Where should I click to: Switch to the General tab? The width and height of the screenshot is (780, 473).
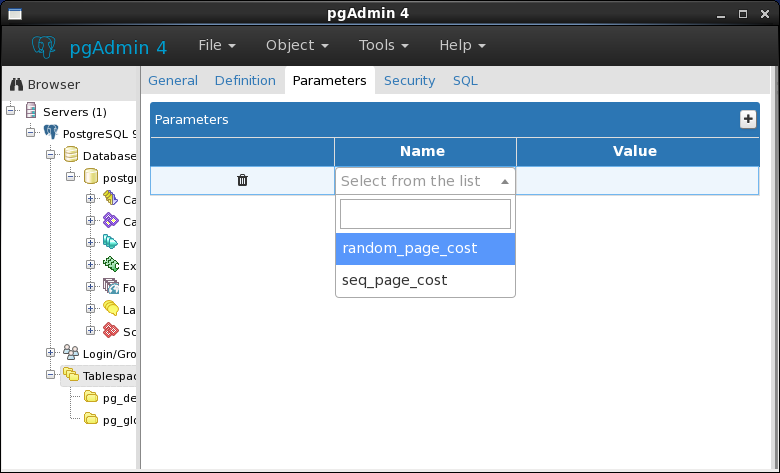[x=173, y=81]
